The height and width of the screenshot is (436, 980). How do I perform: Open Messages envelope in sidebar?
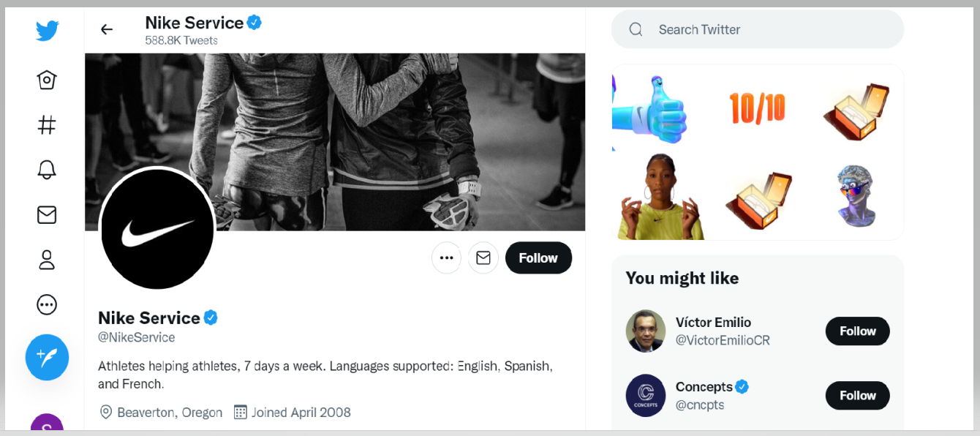pos(47,214)
